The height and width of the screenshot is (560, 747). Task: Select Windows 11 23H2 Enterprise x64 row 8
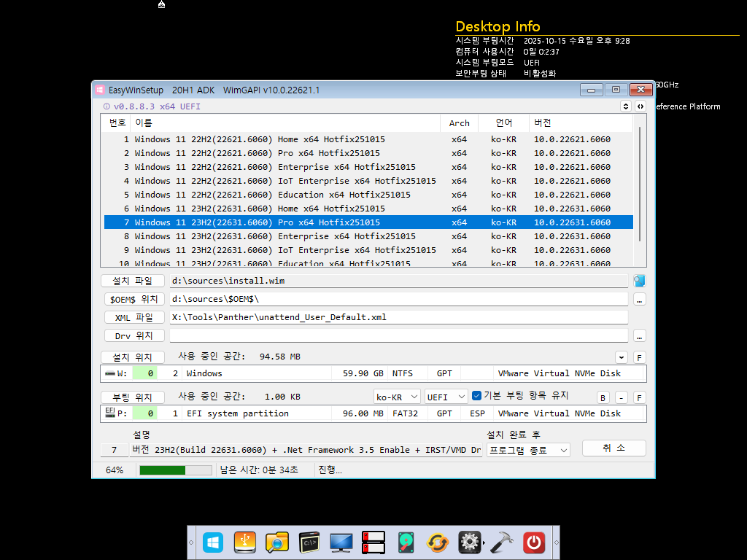368,236
